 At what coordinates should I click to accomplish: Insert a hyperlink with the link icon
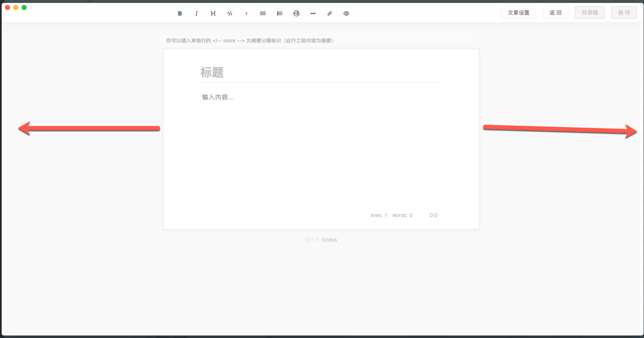coord(329,13)
